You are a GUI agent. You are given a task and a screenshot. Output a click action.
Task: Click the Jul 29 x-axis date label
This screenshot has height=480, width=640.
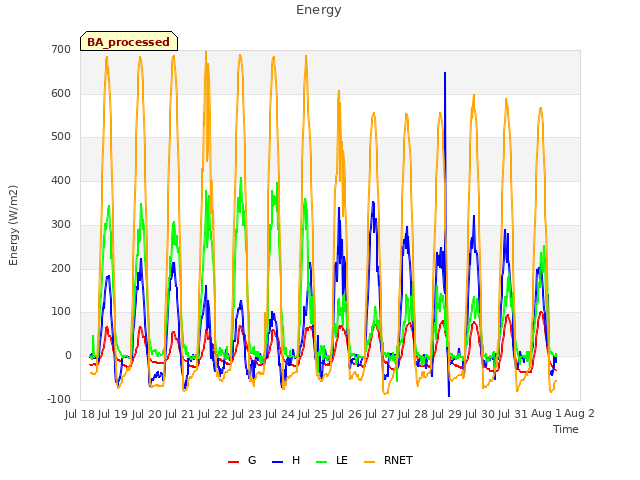click(x=447, y=414)
